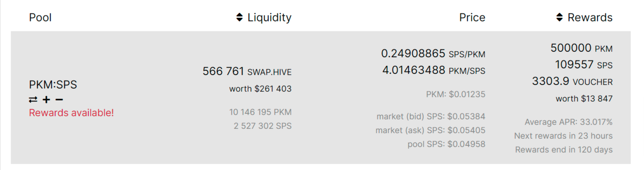644x170 pixels.
Task: Open the PKM:SPS pool name
Action: [53, 85]
